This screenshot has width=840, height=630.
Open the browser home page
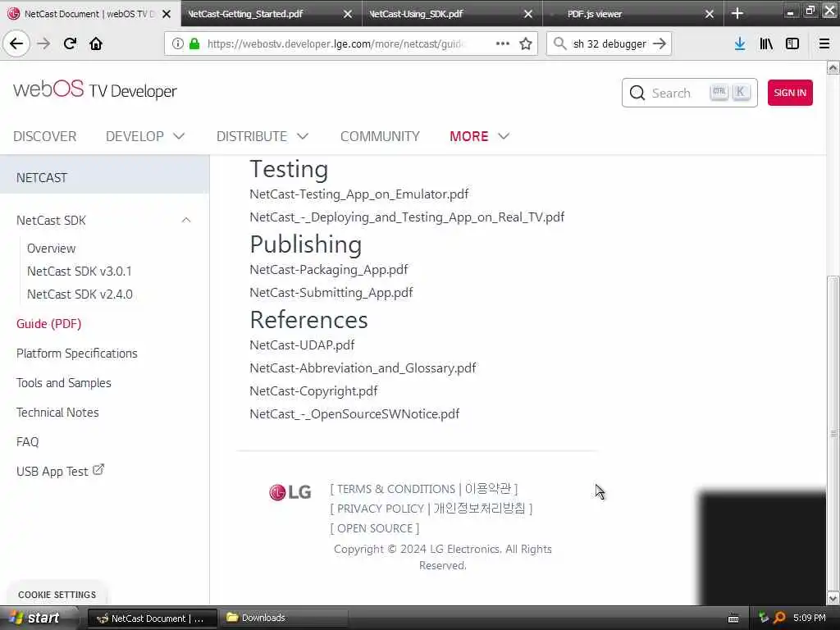[96, 43]
